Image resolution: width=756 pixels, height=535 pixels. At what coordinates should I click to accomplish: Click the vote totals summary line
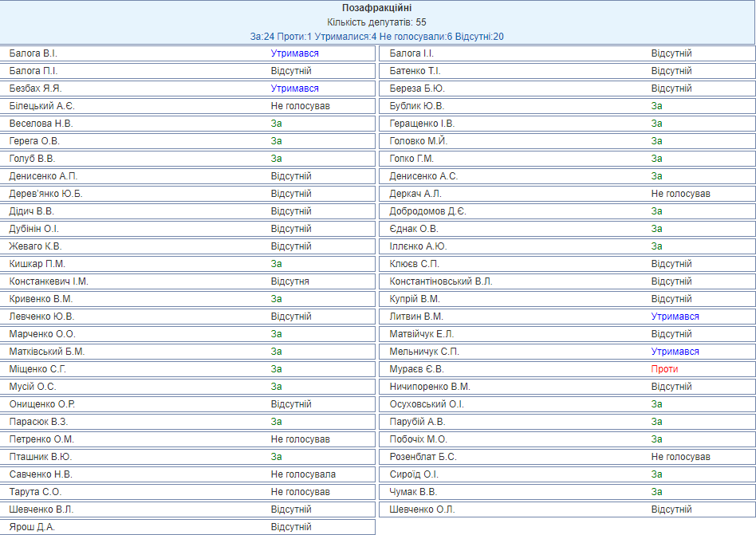pos(377,37)
